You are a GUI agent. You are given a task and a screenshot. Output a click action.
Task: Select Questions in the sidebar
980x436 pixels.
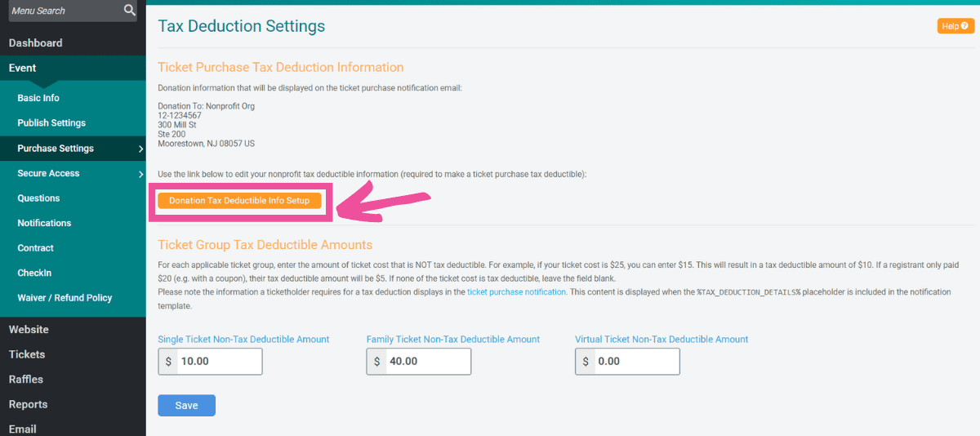point(38,198)
